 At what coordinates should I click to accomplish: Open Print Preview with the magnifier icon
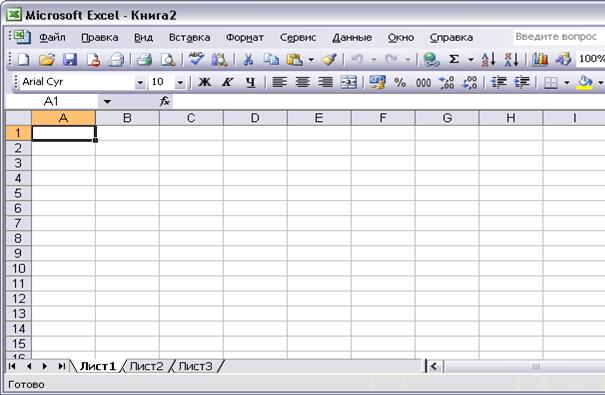pyautogui.click(x=168, y=59)
